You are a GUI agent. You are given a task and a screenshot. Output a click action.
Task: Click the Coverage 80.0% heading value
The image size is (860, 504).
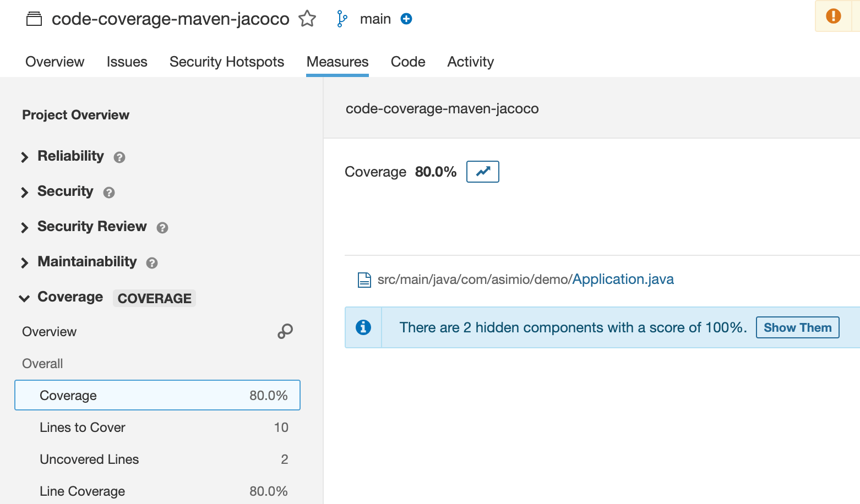436,172
